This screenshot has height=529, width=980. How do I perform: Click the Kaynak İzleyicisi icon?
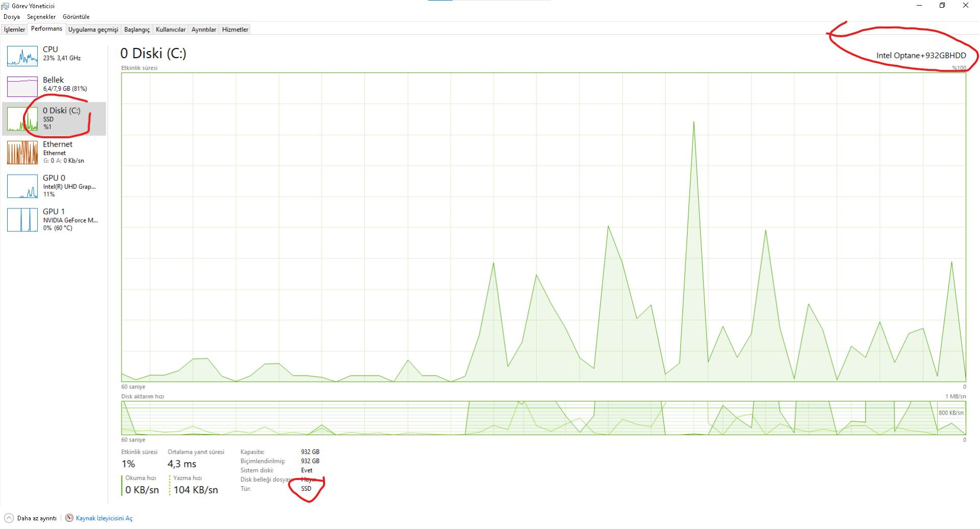[x=69, y=518]
